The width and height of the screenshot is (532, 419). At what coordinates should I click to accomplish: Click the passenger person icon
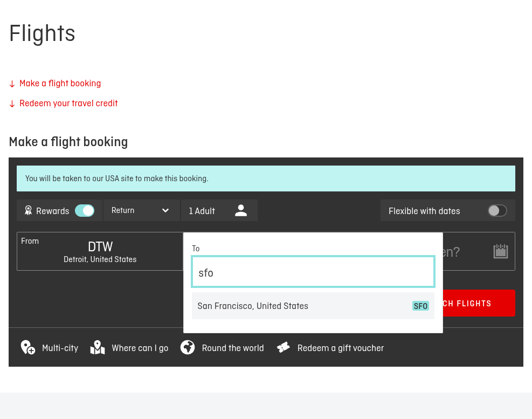point(241,210)
